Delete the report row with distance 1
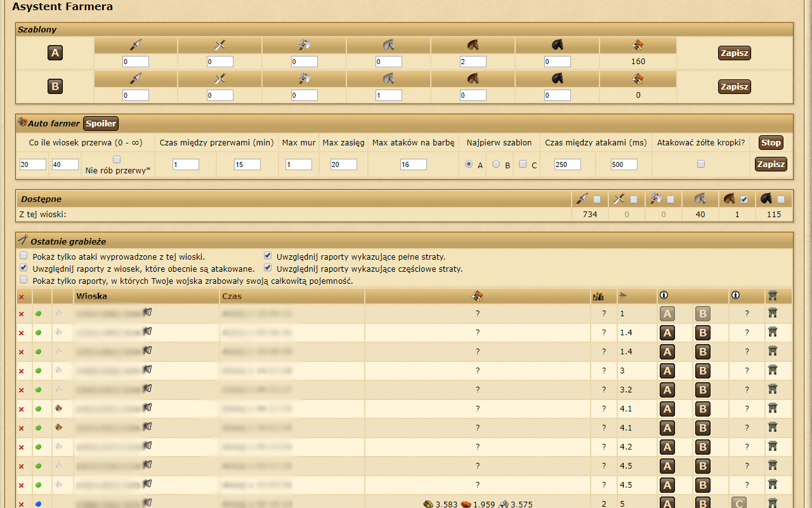This screenshot has width=812, height=508. pyautogui.click(x=21, y=314)
